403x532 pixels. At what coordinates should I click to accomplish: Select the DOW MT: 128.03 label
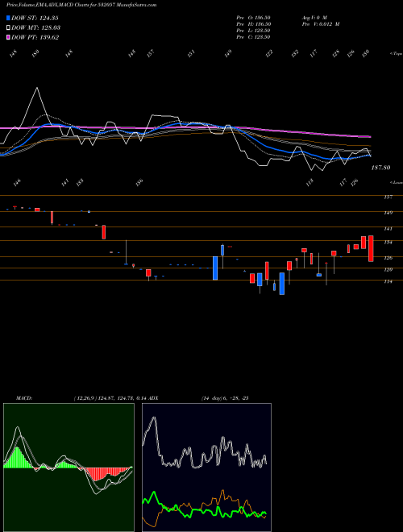click(x=36, y=27)
